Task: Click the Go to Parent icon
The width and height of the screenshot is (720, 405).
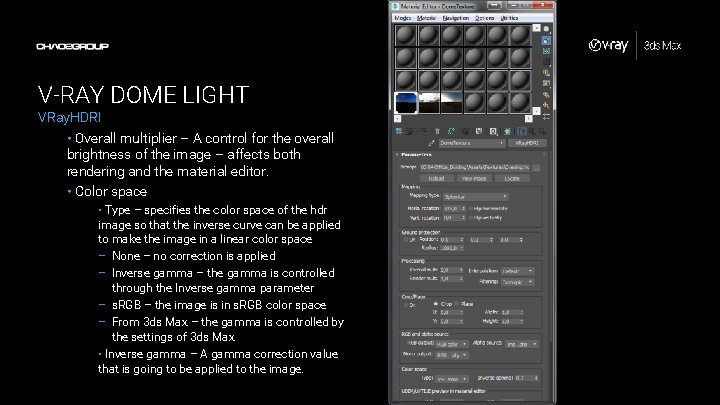Action: pyautogui.click(x=532, y=132)
